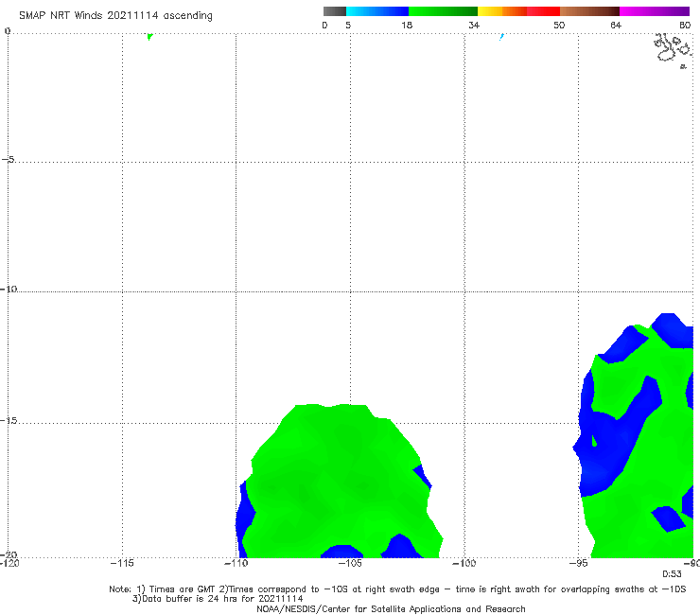Click the green 18-34 segment of the color bar

[443, 11]
